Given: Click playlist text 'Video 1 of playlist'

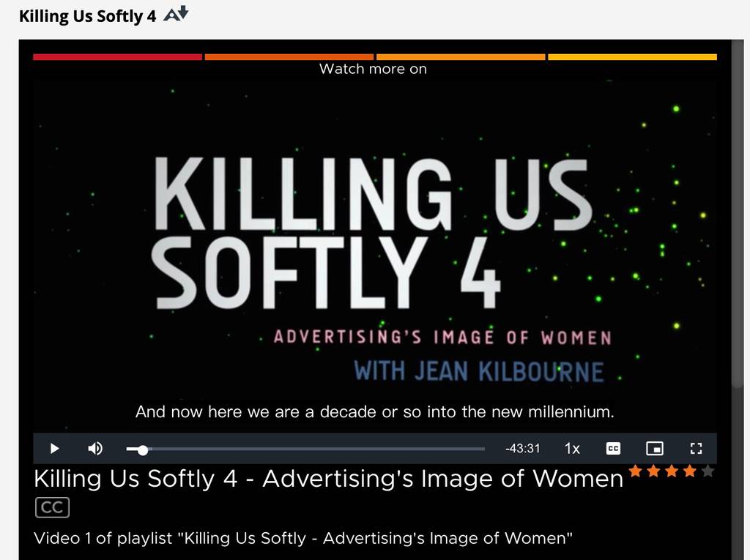Looking at the screenshot, I should (x=103, y=539).
